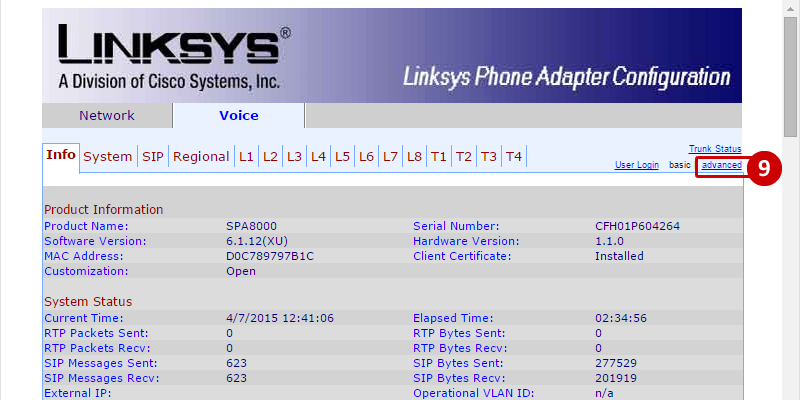Click the red number 9 marker
800x400 pixels.
pos(764,169)
